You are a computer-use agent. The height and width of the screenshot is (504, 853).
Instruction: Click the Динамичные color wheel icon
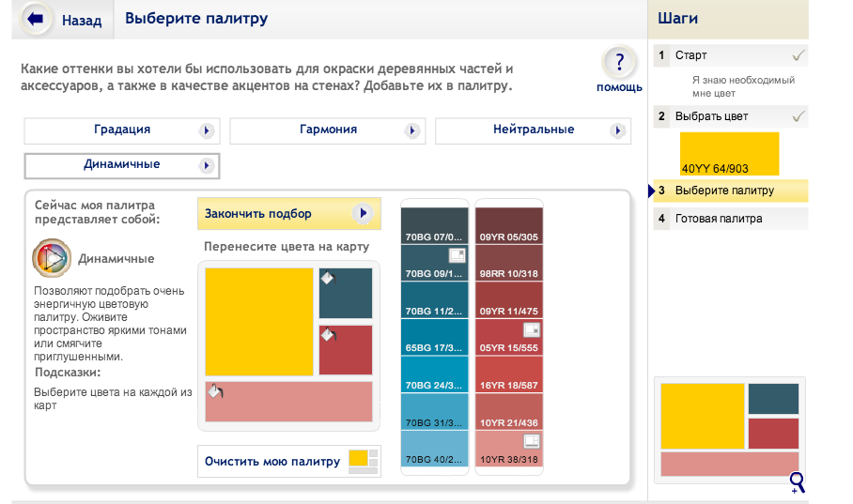click(x=51, y=258)
